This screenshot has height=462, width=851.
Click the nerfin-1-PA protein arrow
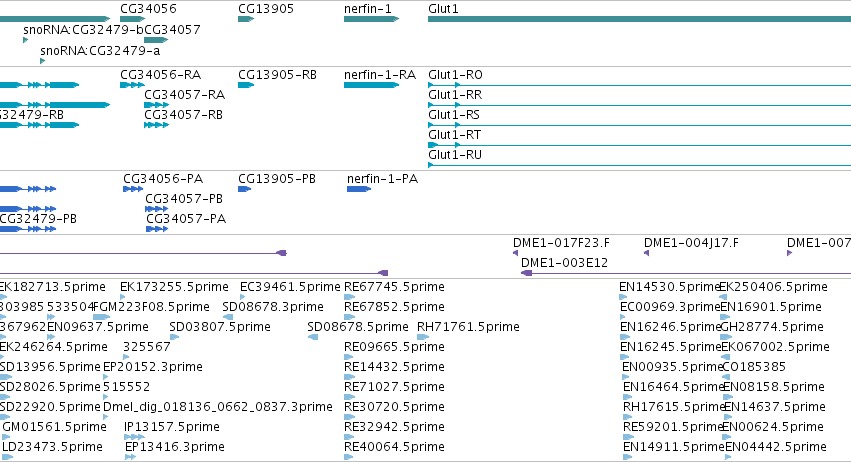[x=359, y=189]
